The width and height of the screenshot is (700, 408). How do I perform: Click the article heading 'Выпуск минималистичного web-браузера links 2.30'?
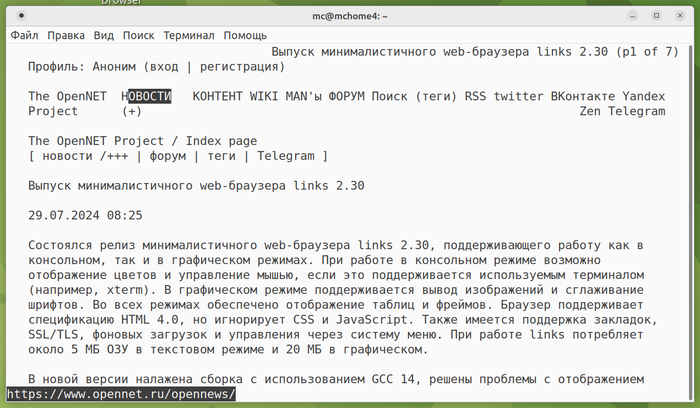coord(196,186)
